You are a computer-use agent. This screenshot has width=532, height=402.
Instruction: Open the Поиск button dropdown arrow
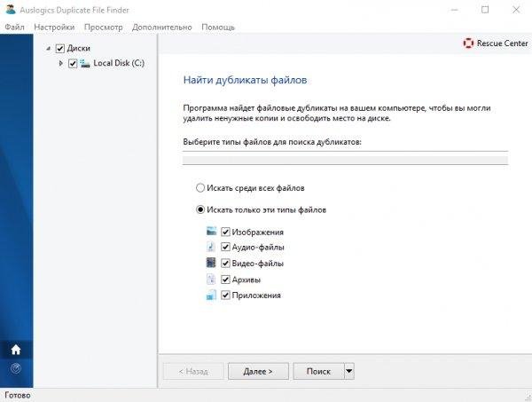coord(349,371)
